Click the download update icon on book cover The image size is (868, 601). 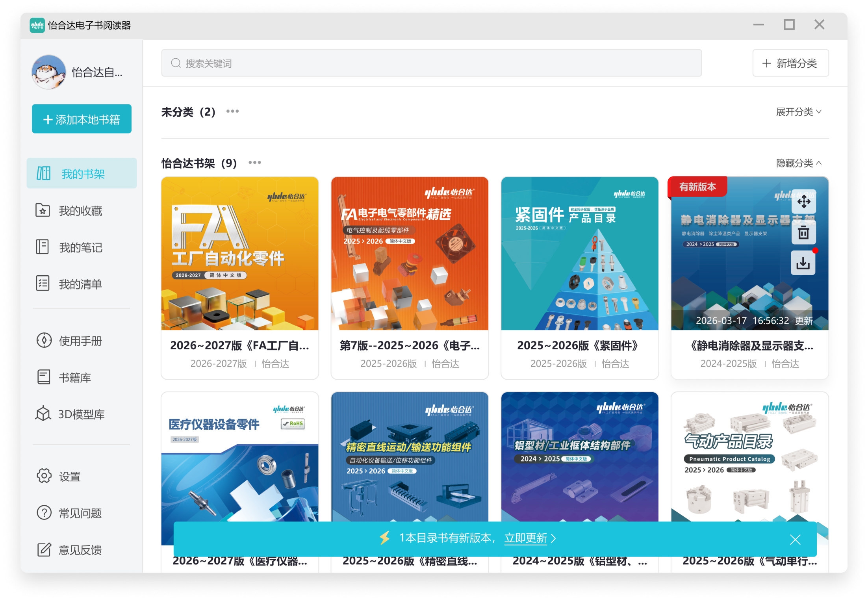tap(803, 263)
